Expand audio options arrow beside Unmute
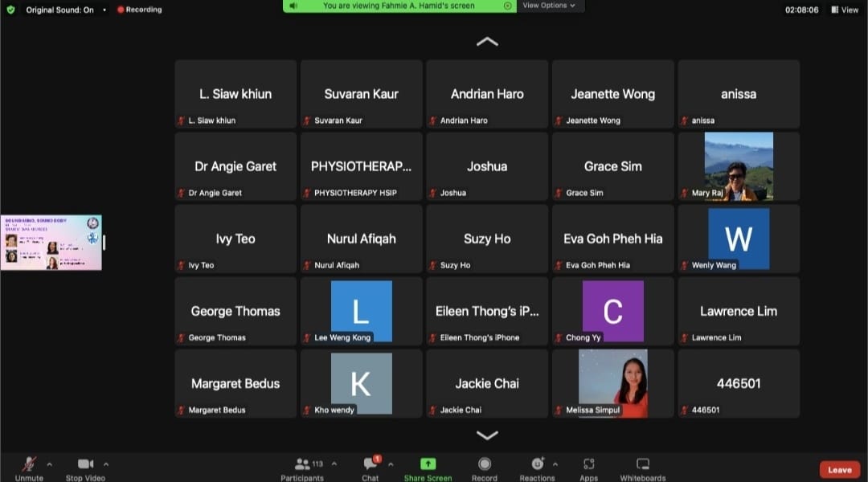 [x=49, y=464]
